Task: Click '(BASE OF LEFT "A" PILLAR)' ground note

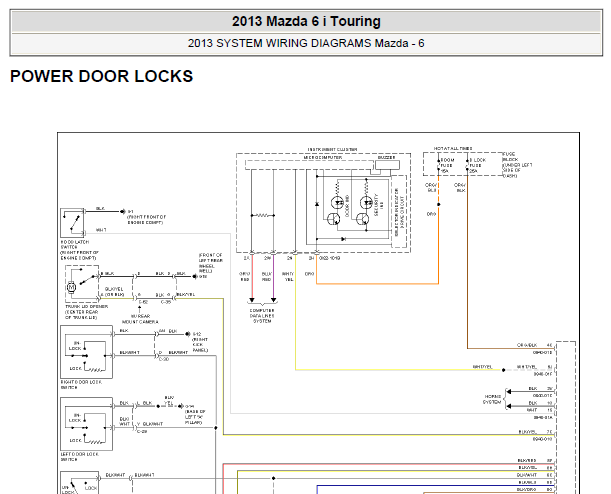Action: point(195,417)
